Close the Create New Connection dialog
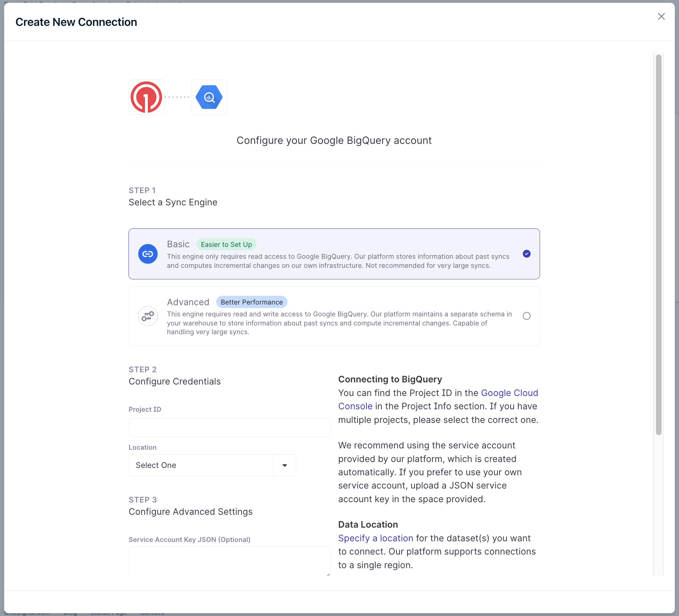The width and height of the screenshot is (679, 616). [661, 16]
